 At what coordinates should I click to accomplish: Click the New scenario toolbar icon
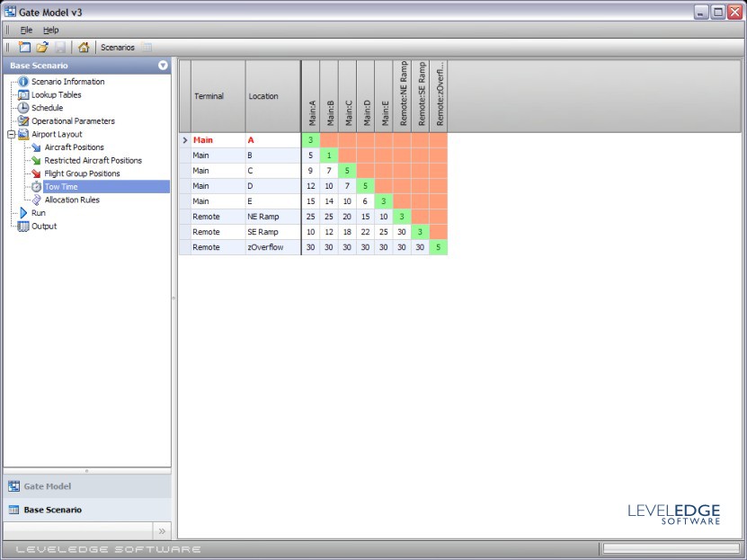pos(24,47)
